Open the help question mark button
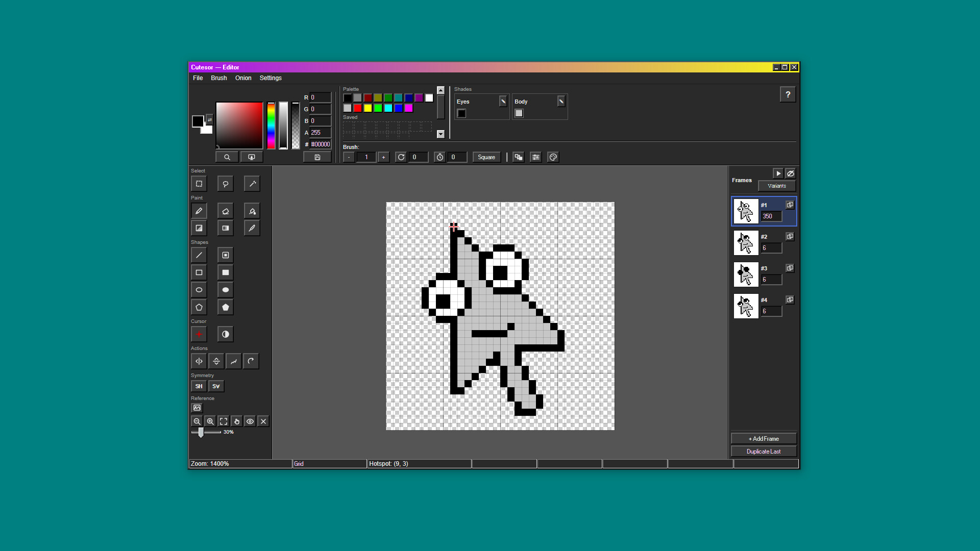Viewport: 980px width, 551px height. click(788, 94)
